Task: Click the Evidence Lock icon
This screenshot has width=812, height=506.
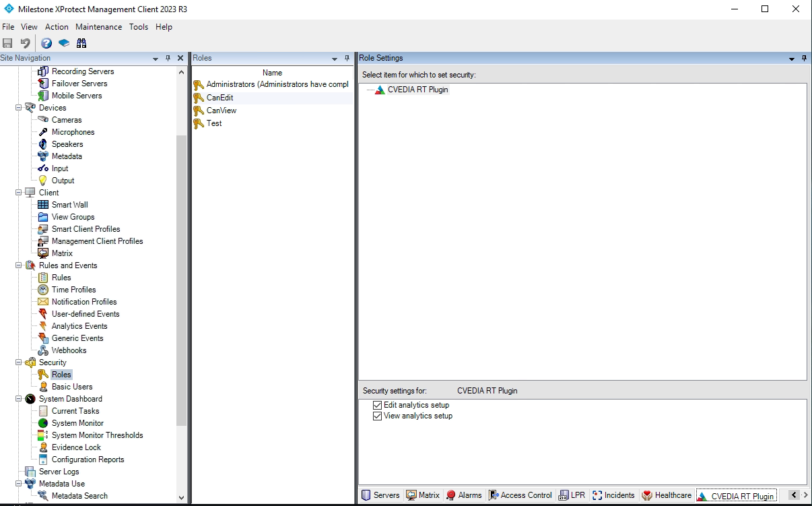Action: tap(43, 447)
